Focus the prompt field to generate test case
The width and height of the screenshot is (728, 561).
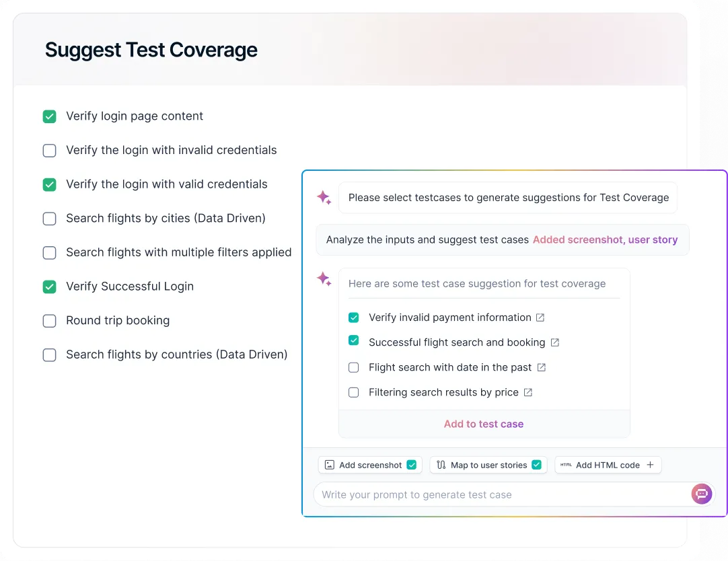click(498, 495)
